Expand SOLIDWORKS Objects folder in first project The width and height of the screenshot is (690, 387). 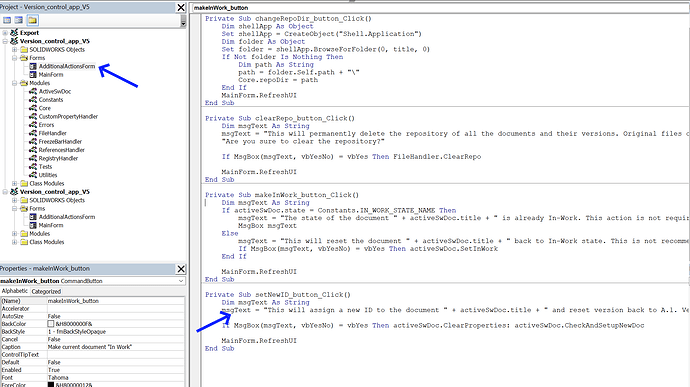[15, 49]
